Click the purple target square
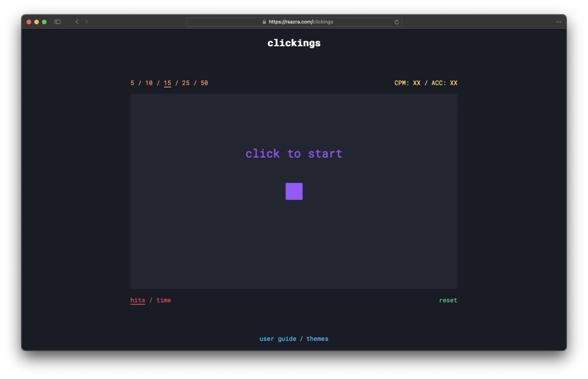Screen dimensions: 588x379 (x=294, y=191)
